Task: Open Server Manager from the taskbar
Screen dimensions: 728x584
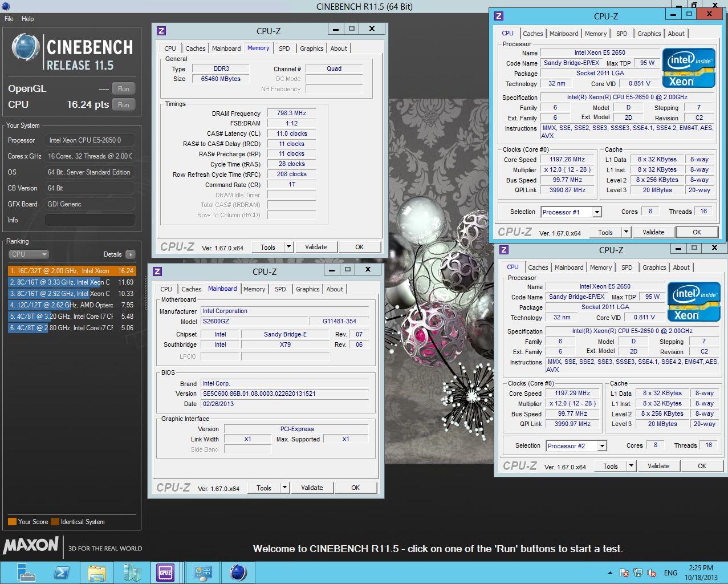Action: pyautogui.click(x=26, y=572)
